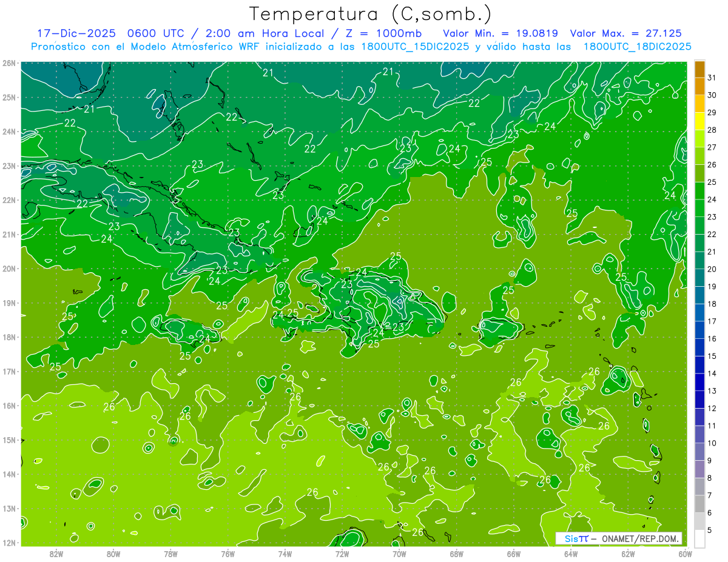Click the '14N' latitude axis label
The image size is (728, 562).
tap(9, 474)
